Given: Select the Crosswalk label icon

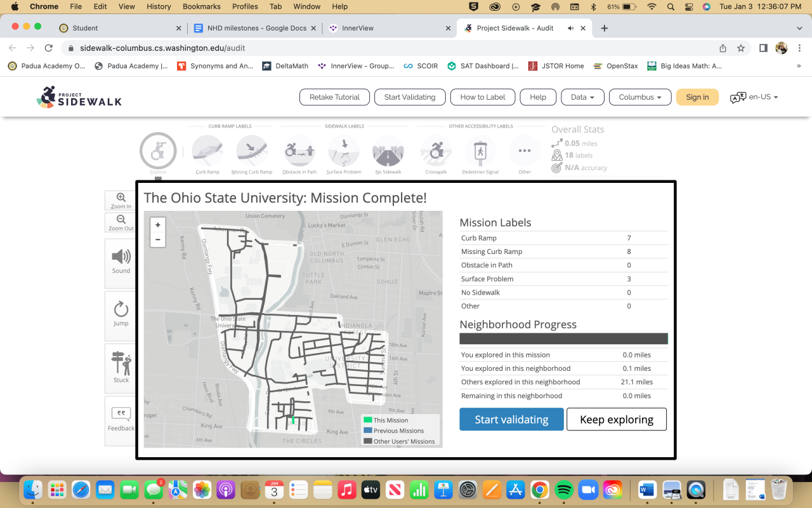Looking at the screenshot, I should pos(436,151).
